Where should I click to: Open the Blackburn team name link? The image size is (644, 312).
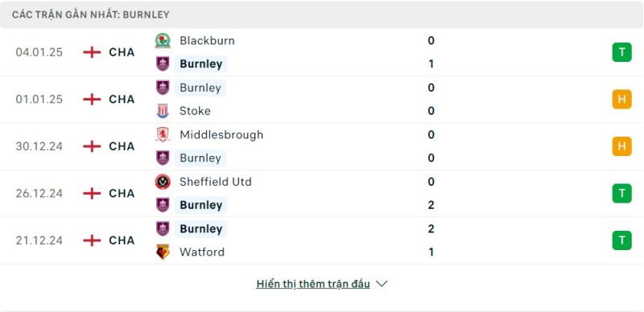207,41
